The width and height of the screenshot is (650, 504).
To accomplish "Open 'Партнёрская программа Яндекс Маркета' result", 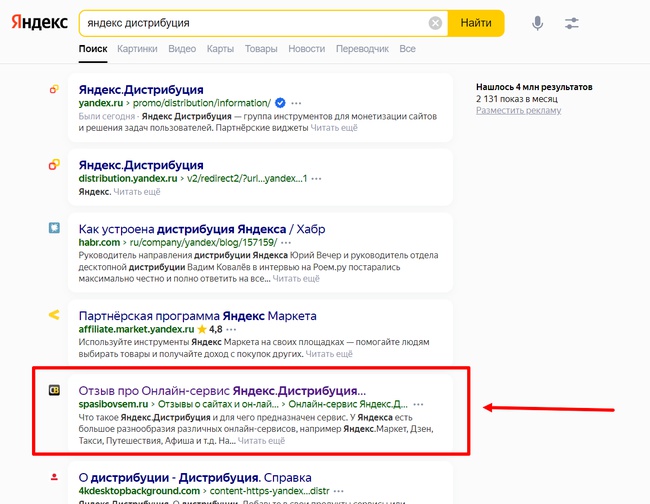I will point(197,316).
